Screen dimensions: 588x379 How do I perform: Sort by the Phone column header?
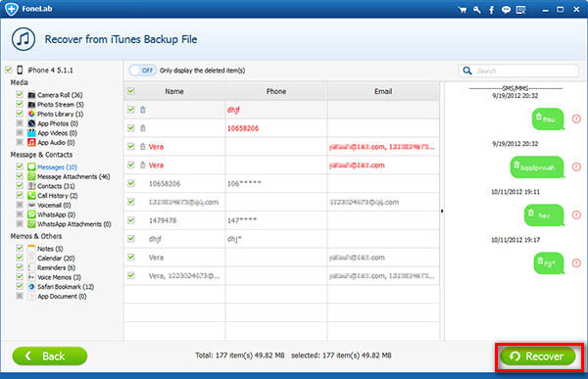pyautogui.click(x=276, y=91)
